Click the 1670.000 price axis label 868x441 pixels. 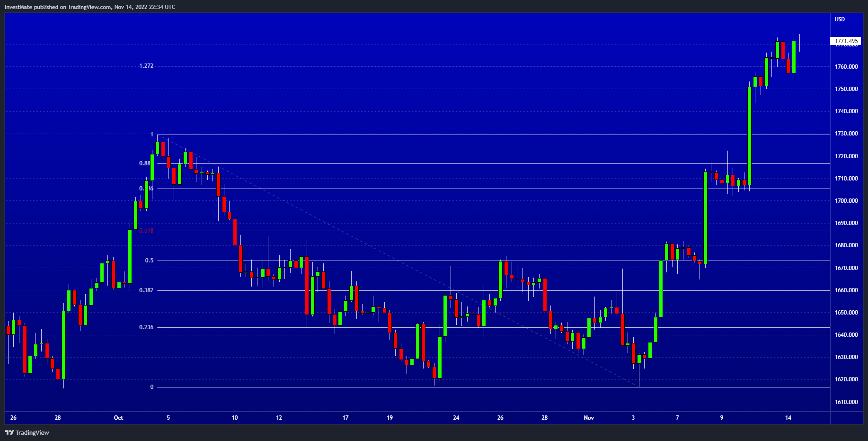846,268
